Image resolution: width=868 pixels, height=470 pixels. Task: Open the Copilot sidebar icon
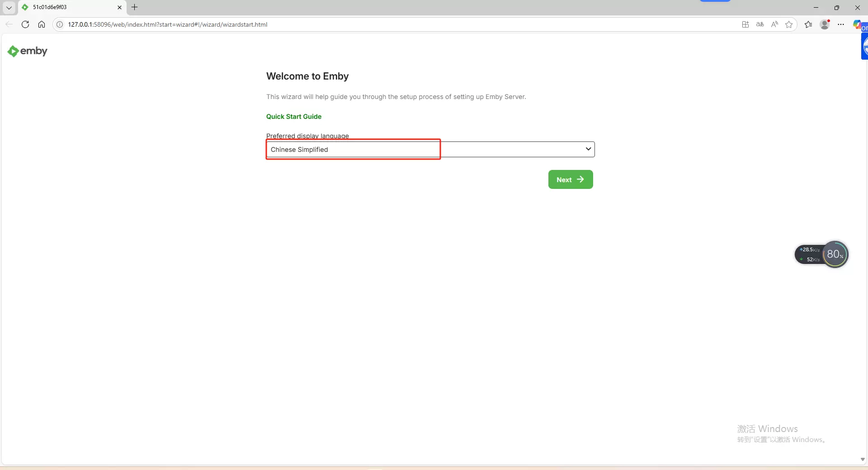coord(858,24)
